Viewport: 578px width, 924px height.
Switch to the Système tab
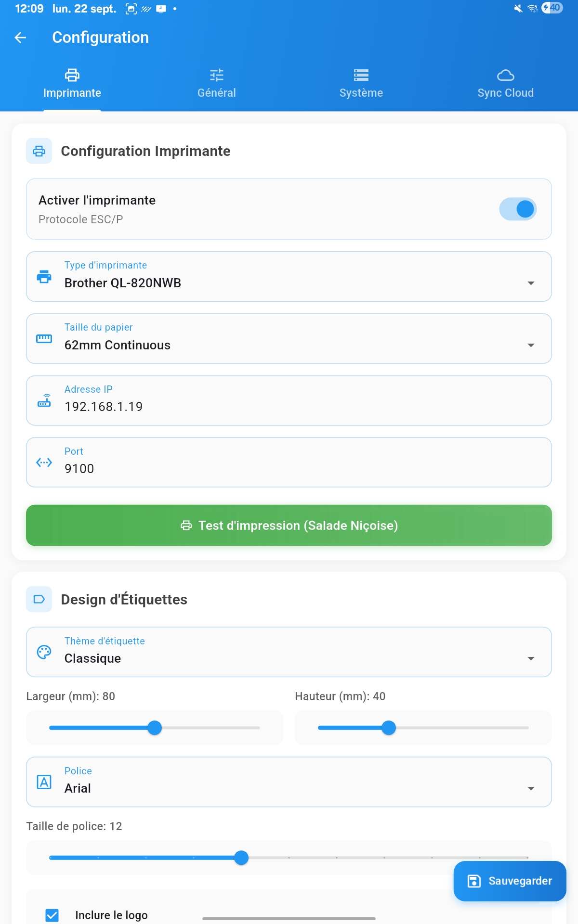360,83
